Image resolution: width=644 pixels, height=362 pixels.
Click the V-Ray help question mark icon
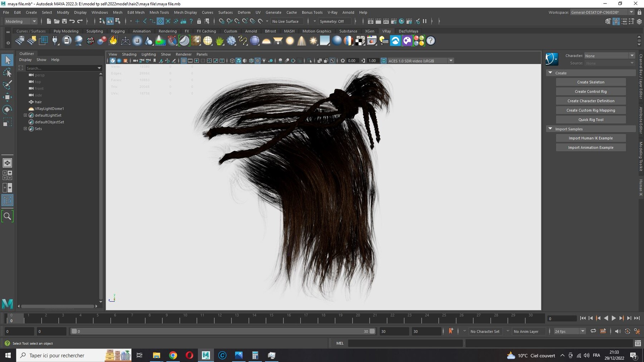[431, 41]
